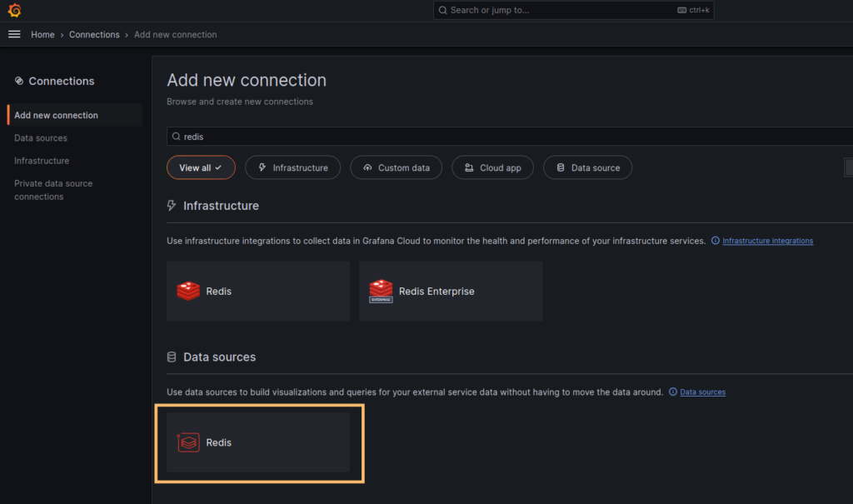Click info icon beside Data sources link
Screen dimensions: 853x504
(673, 392)
